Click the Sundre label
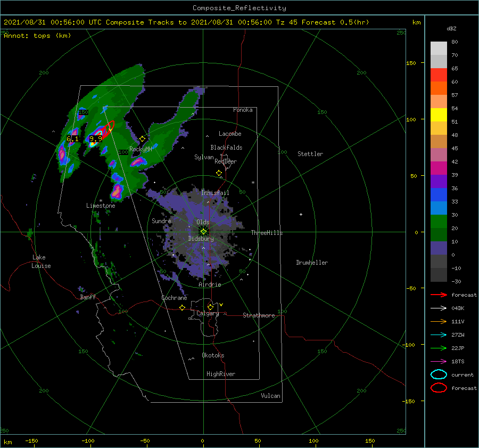Screen dimensions: 479x448 point(161,221)
